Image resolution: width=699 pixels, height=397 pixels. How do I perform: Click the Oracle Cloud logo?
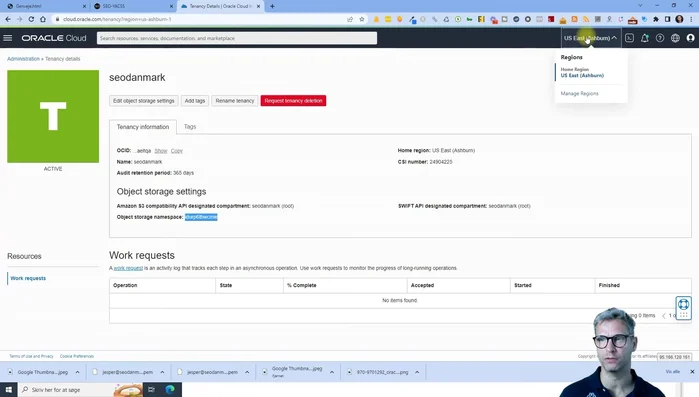54,38
